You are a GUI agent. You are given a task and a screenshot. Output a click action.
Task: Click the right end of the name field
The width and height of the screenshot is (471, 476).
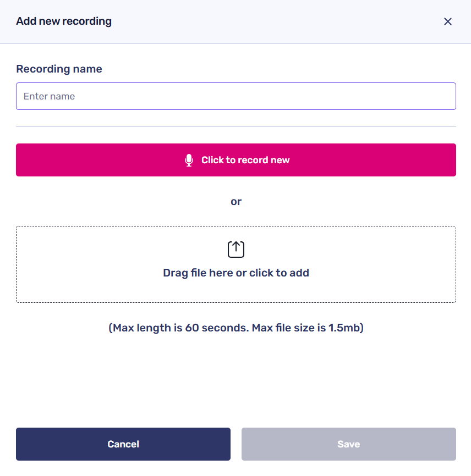click(440, 96)
